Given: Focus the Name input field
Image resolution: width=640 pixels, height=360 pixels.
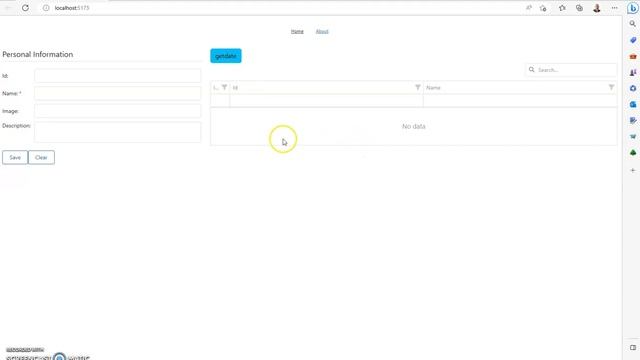Looking at the screenshot, I should (118, 93).
